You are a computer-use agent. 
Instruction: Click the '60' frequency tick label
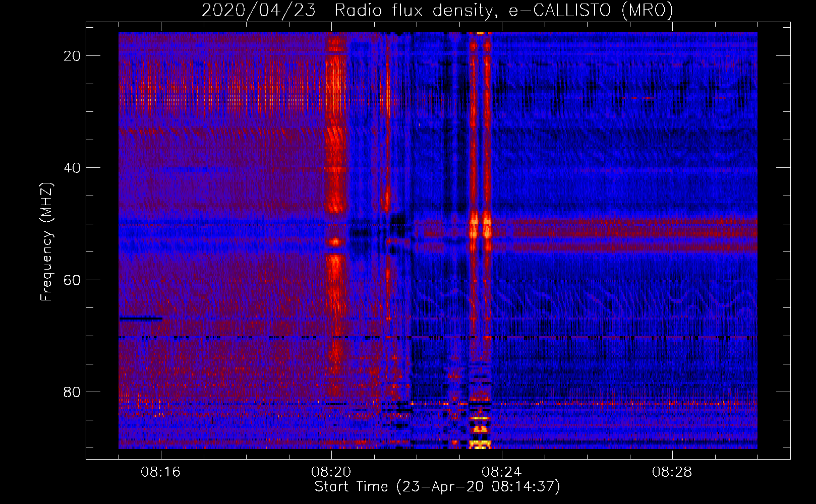tap(73, 280)
